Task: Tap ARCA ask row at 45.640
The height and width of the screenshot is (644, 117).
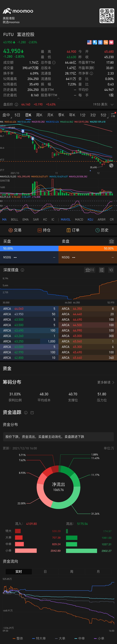Action: point(88,358)
